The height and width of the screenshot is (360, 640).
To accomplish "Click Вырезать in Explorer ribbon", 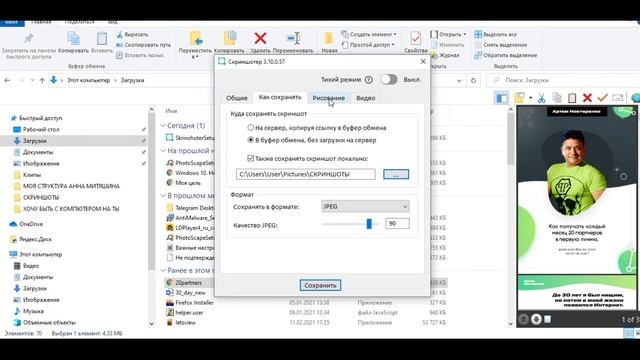I will [x=132, y=35].
